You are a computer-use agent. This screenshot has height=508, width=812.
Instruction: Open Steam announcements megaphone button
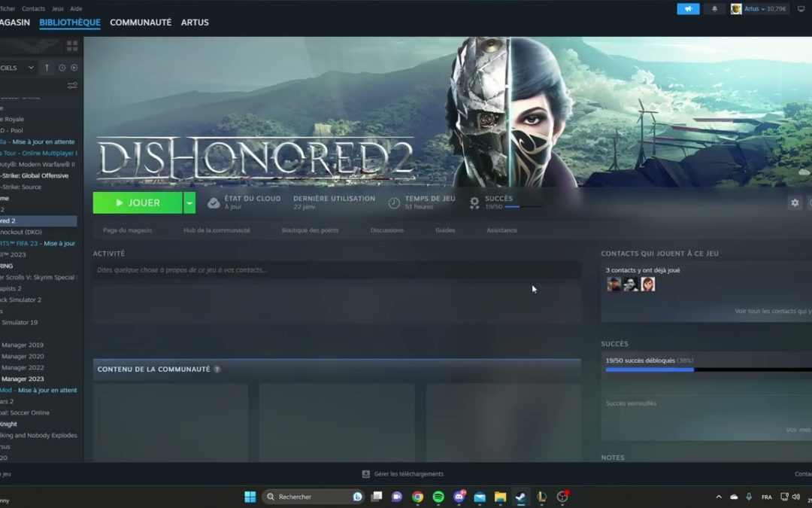688,9
